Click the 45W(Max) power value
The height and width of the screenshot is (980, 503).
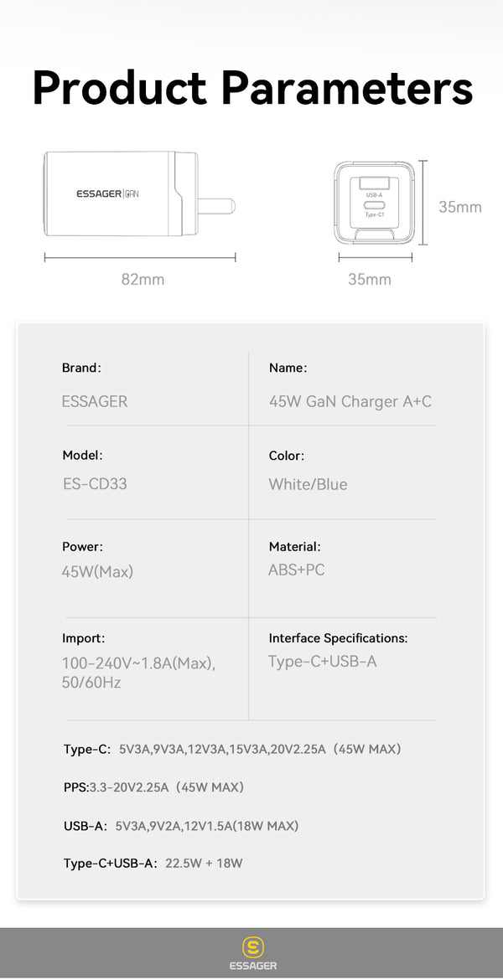(97, 572)
